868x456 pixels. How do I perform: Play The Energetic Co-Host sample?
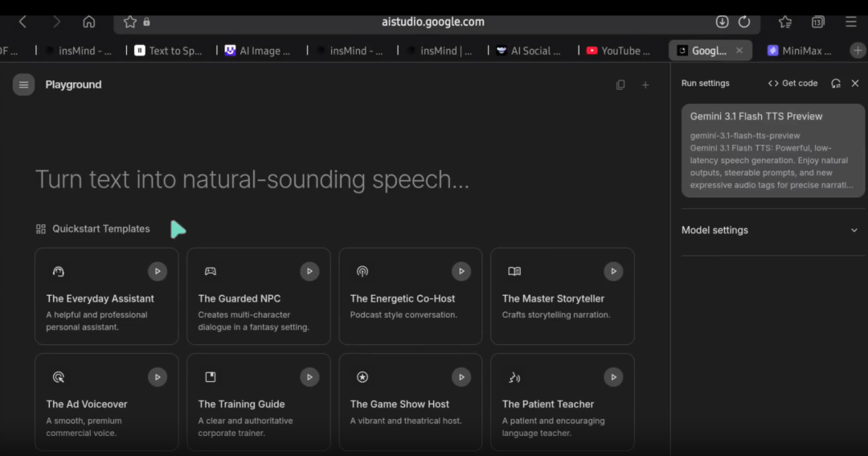(461, 271)
